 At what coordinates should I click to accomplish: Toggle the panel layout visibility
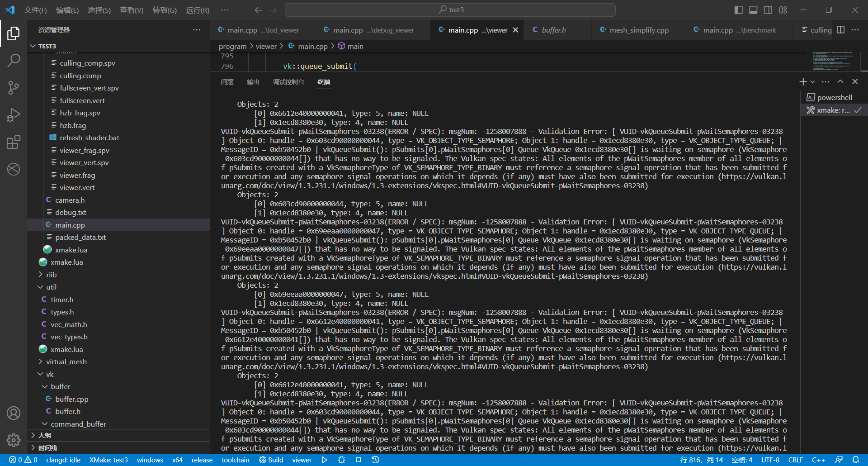pos(753,10)
